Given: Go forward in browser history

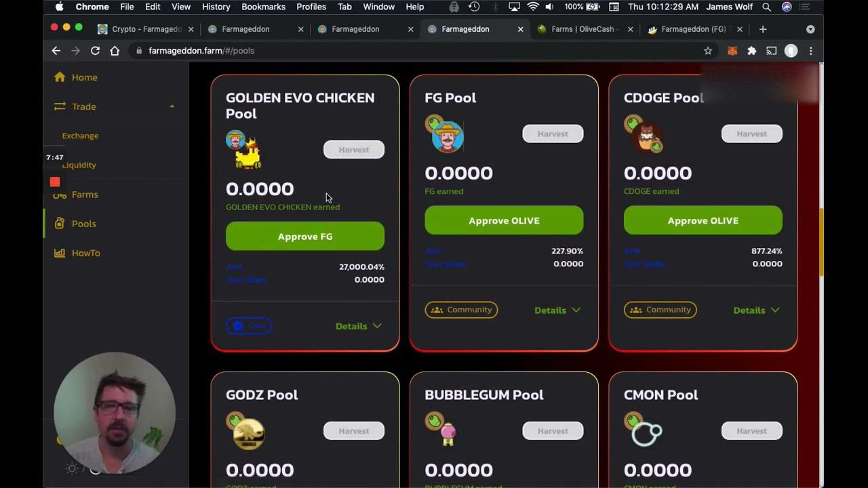Looking at the screenshot, I should (x=75, y=51).
